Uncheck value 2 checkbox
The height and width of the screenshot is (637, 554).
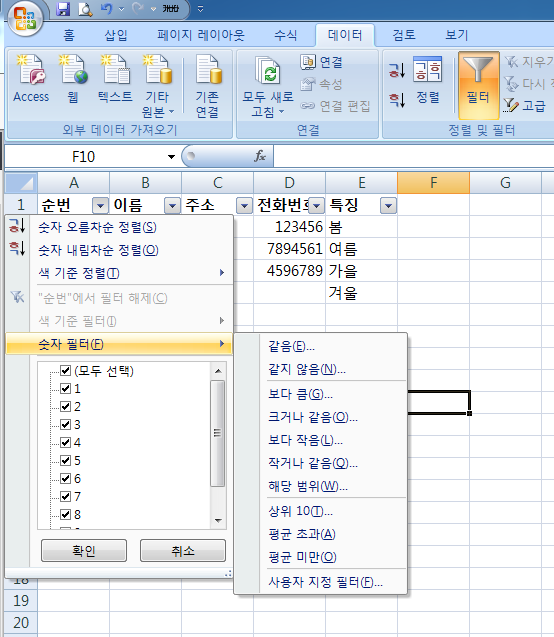point(65,406)
